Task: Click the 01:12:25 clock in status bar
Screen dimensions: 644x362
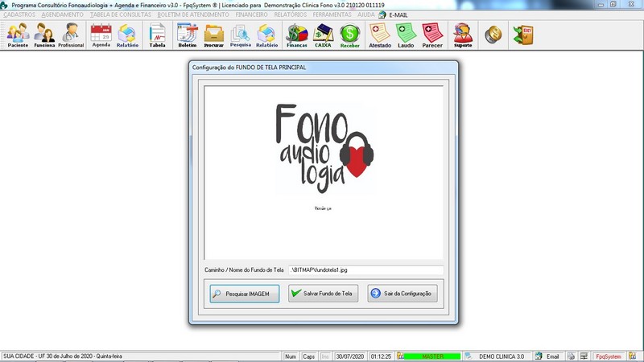Action: [x=381, y=356]
